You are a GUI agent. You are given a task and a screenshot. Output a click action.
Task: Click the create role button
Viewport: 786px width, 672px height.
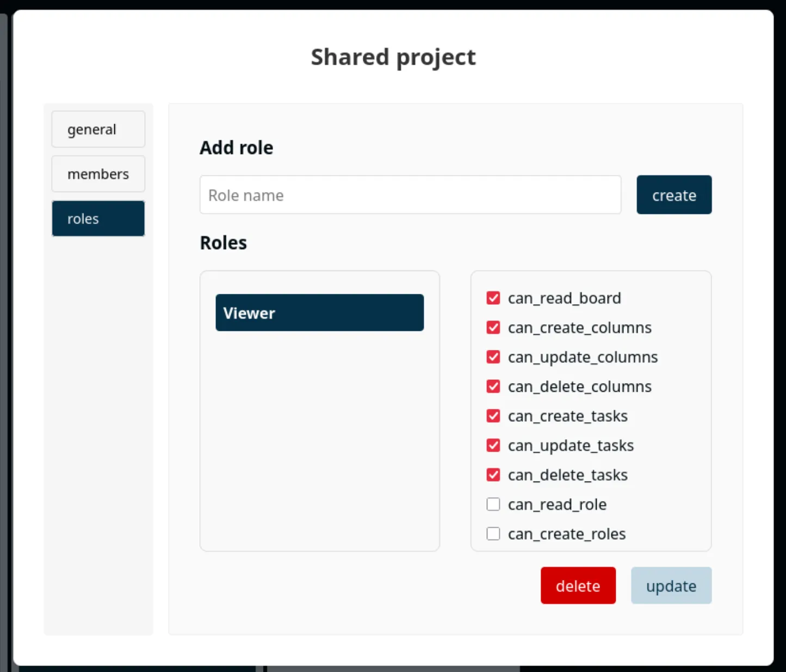pos(674,195)
